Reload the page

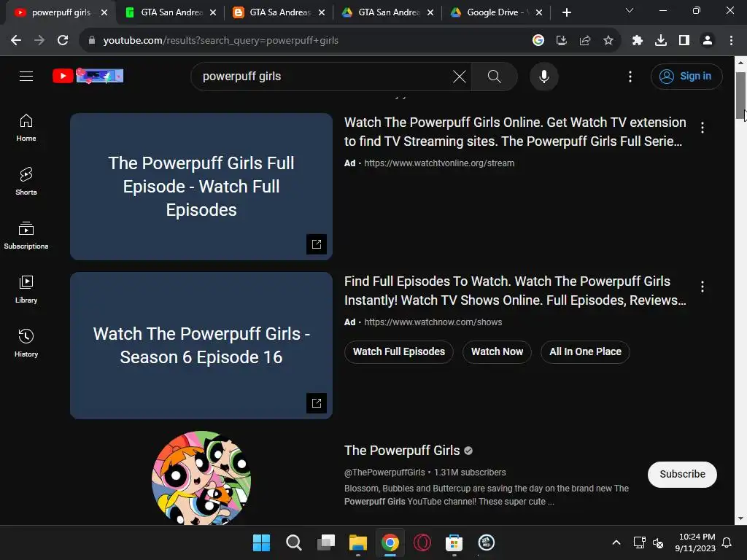63,41
